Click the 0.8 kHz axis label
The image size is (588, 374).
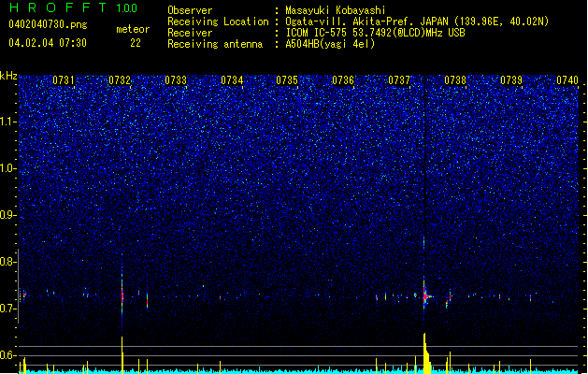click(x=8, y=262)
